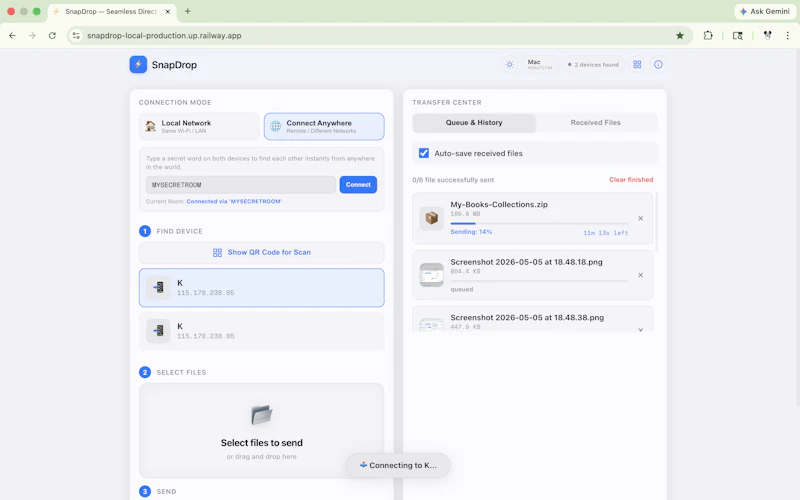Screen dimensions: 800x500
Task: Click the globe icon of Connect Anywhere
Action: 276,126
